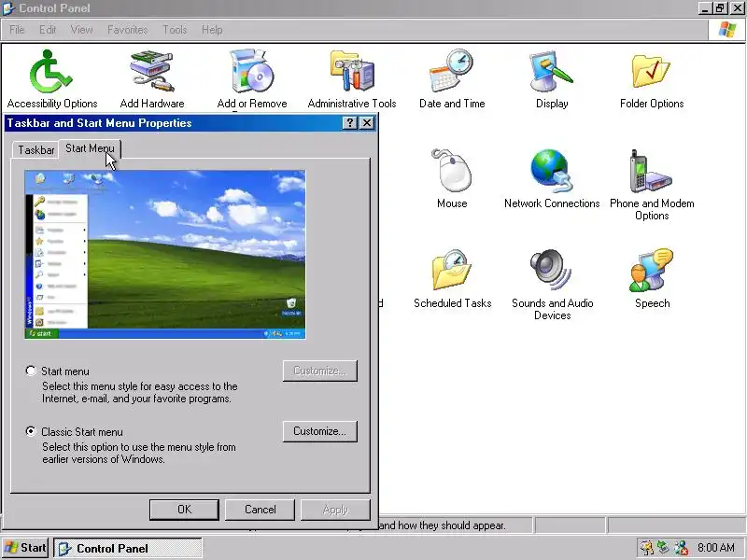Switch to the Taskbar tab

[35, 150]
